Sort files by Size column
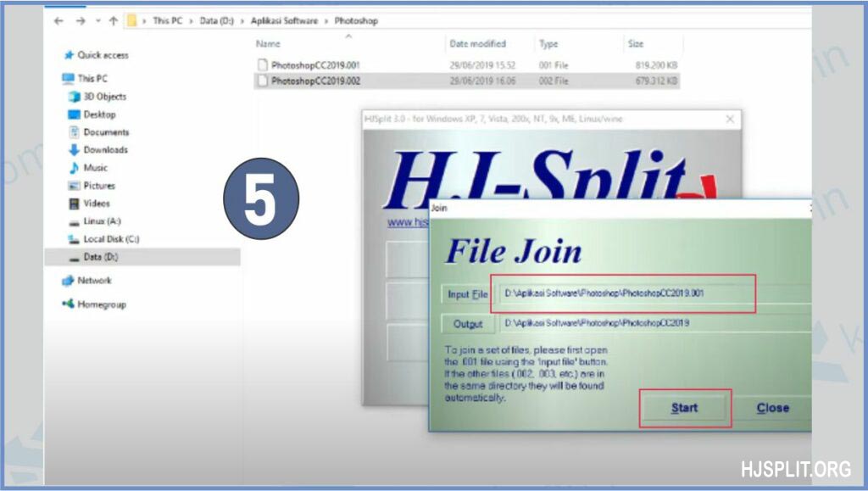 [636, 44]
